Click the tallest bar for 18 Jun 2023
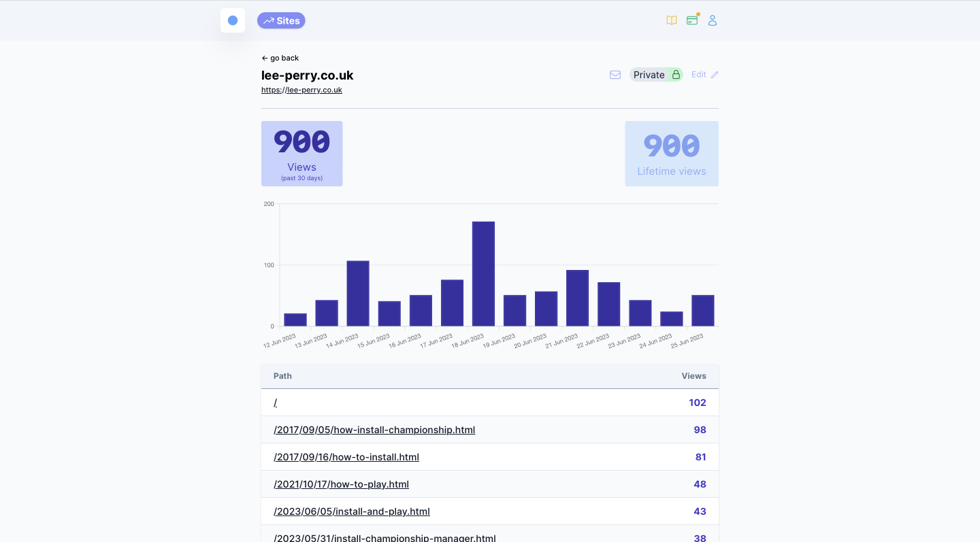The image size is (980, 542). [x=483, y=273]
